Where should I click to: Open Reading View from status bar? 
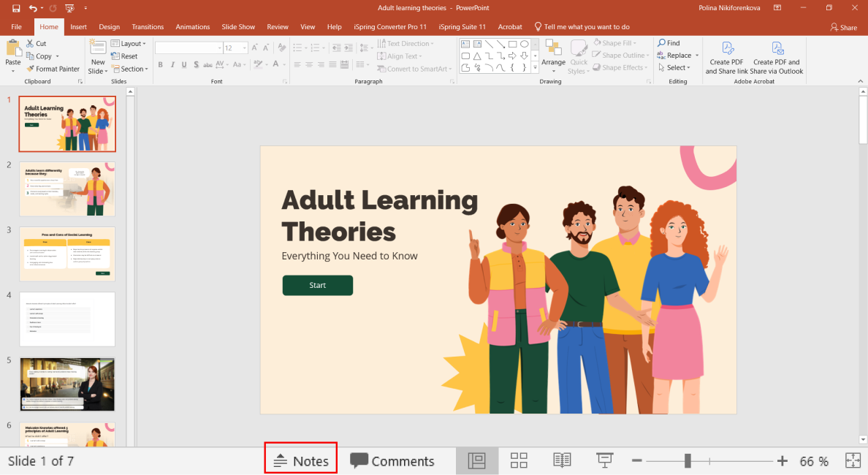tap(562, 460)
